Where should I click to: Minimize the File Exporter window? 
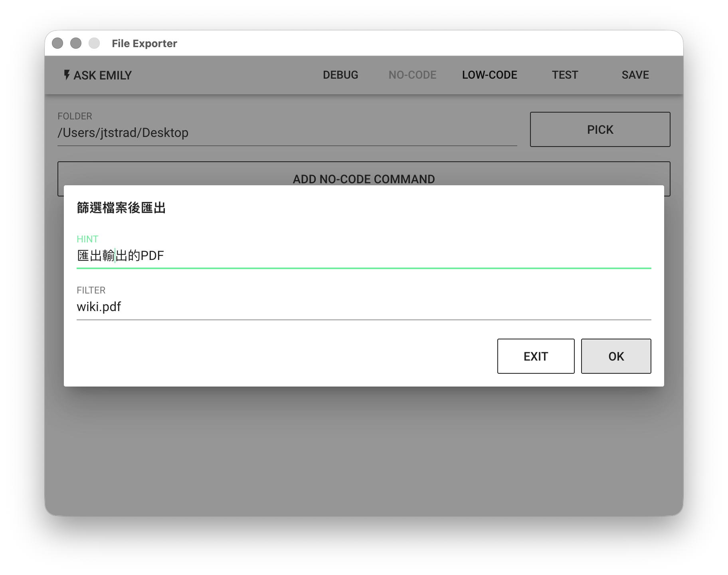pyautogui.click(x=76, y=43)
